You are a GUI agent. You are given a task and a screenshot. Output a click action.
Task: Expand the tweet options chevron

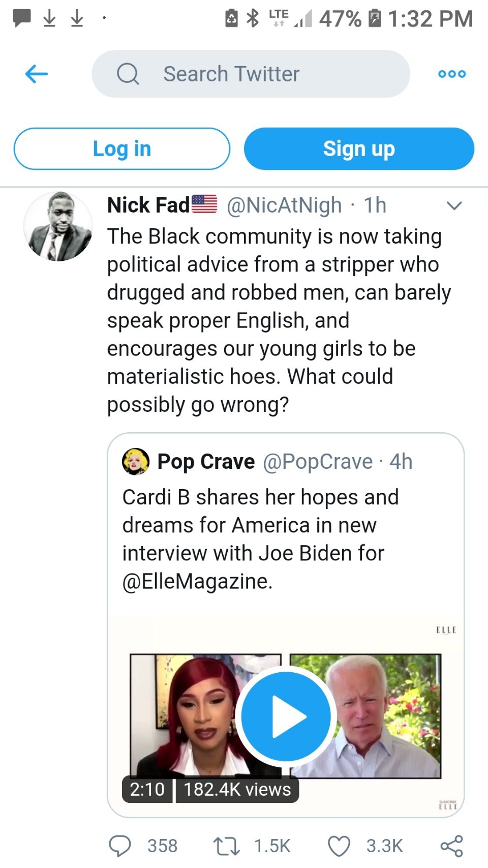[453, 206]
